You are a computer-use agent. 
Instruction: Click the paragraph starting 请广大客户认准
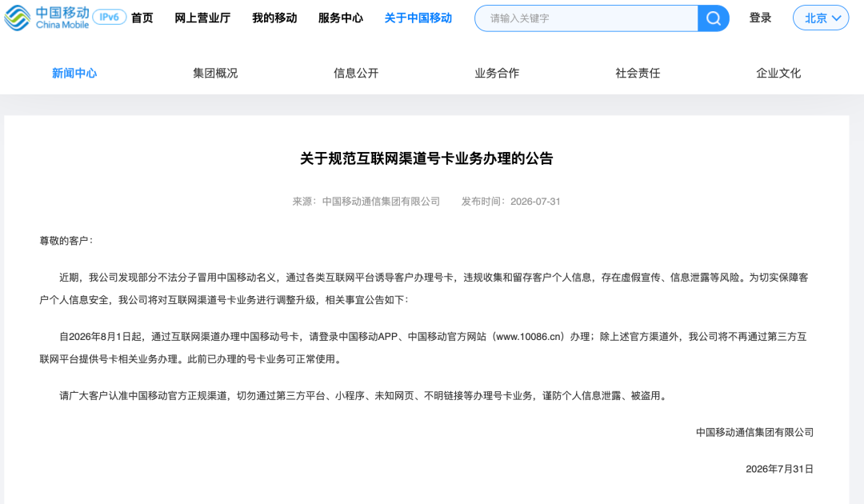[364, 395]
